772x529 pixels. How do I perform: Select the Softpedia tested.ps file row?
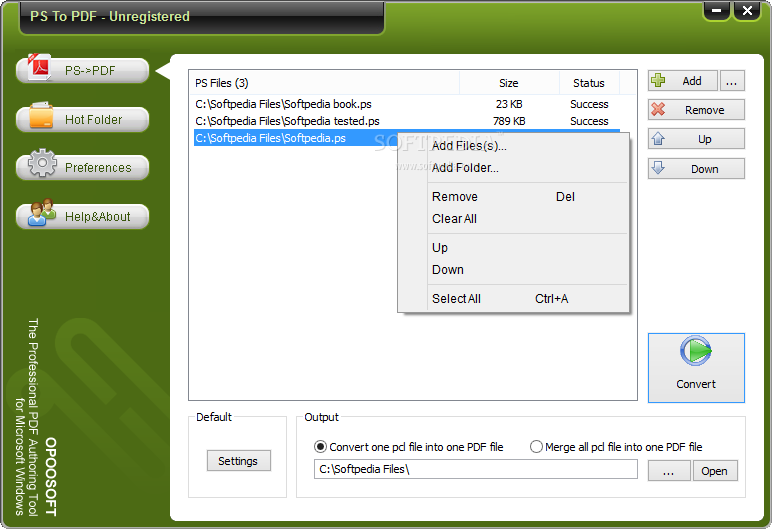click(407, 121)
